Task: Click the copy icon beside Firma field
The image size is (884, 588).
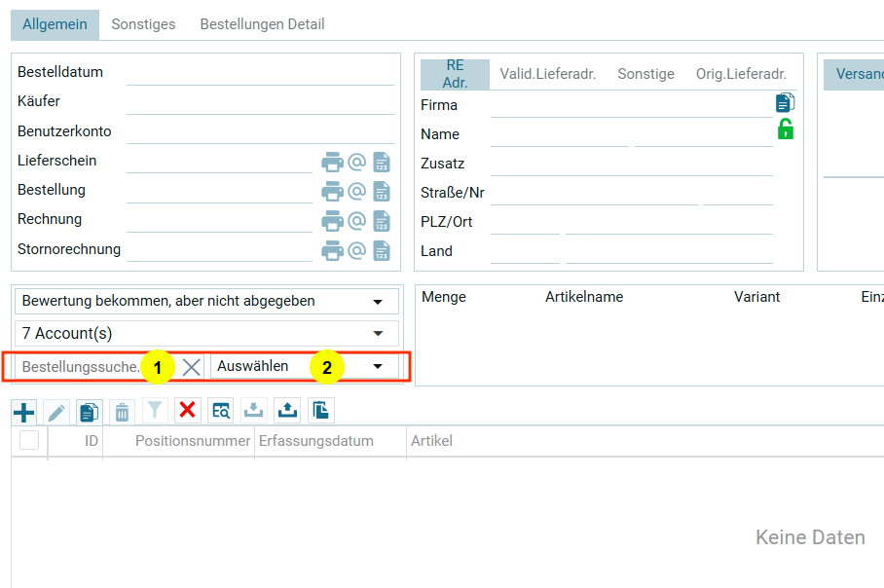Action: click(x=785, y=102)
